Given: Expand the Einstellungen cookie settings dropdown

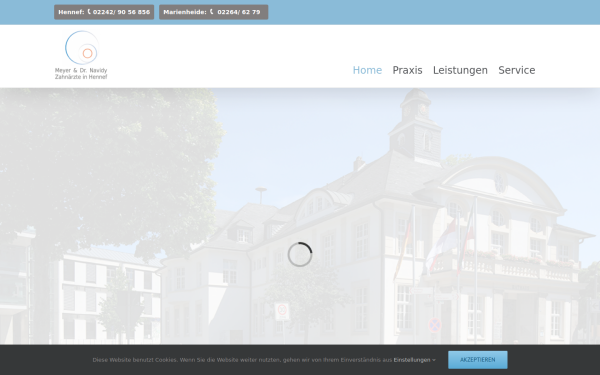Looking at the screenshot, I should [414, 360].
